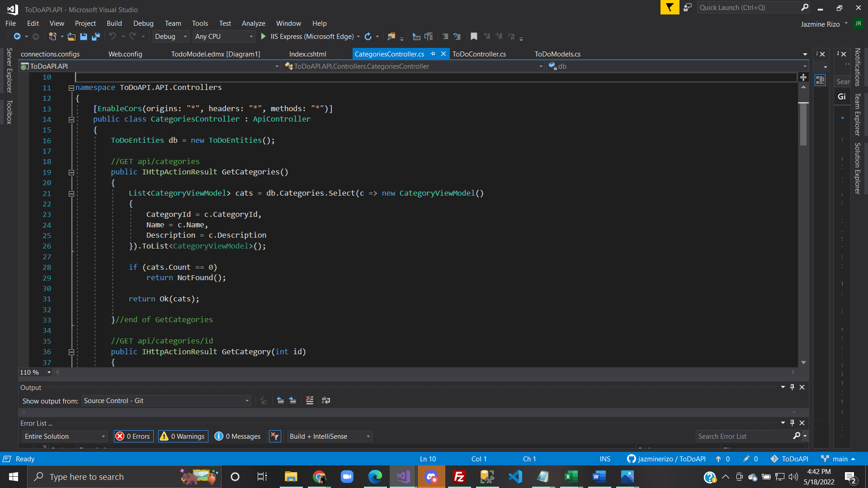Click the Save All toolbar icon
This screenshot has width=868, height=488.
95,37
